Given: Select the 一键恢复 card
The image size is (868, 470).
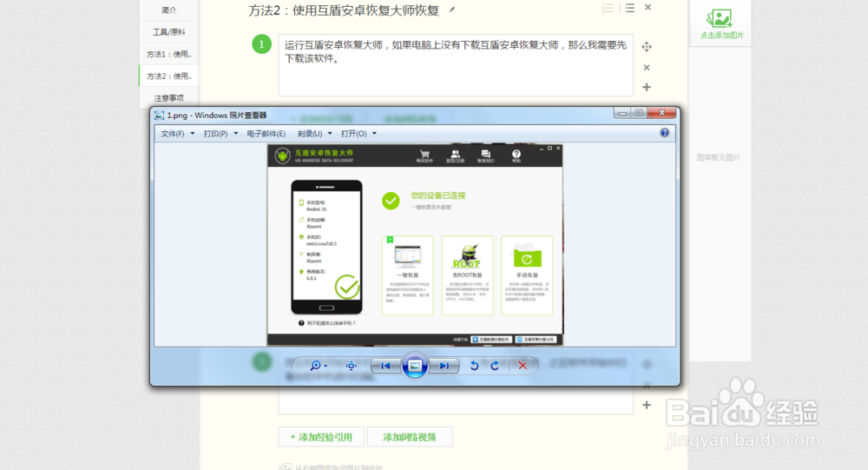Looking at the screenshot, I should (x=407, y=275).
